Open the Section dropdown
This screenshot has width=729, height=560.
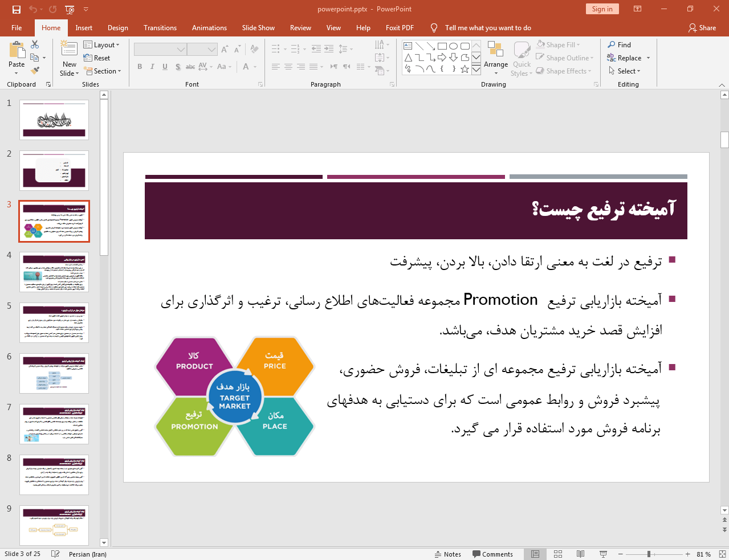(x=103, y=71)
